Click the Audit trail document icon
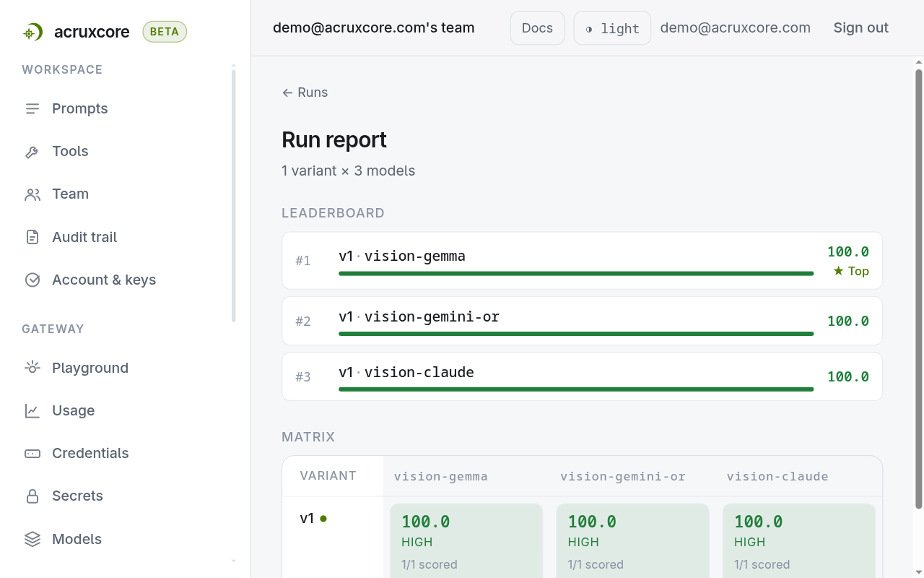This screenshot has height=578, width=924. (x=32, y=237)
